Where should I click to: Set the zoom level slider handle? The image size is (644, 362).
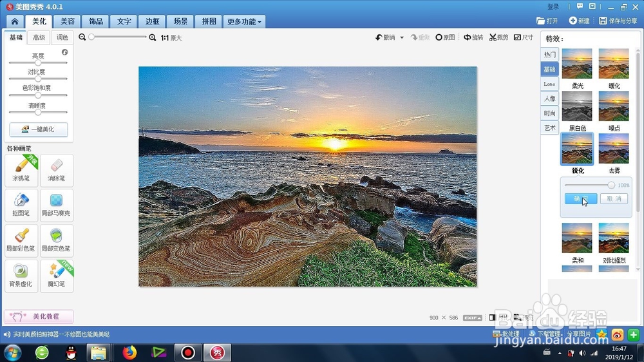91,37
